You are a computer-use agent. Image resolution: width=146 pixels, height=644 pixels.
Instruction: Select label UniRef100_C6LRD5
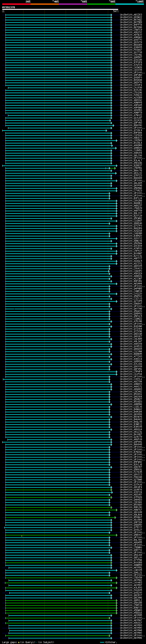(131, 339)
